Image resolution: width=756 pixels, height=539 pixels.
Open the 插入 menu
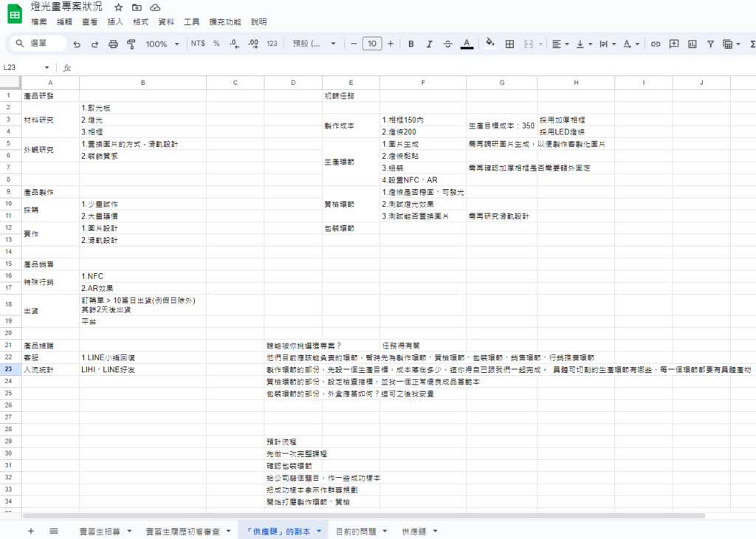[x=115, y=22]
